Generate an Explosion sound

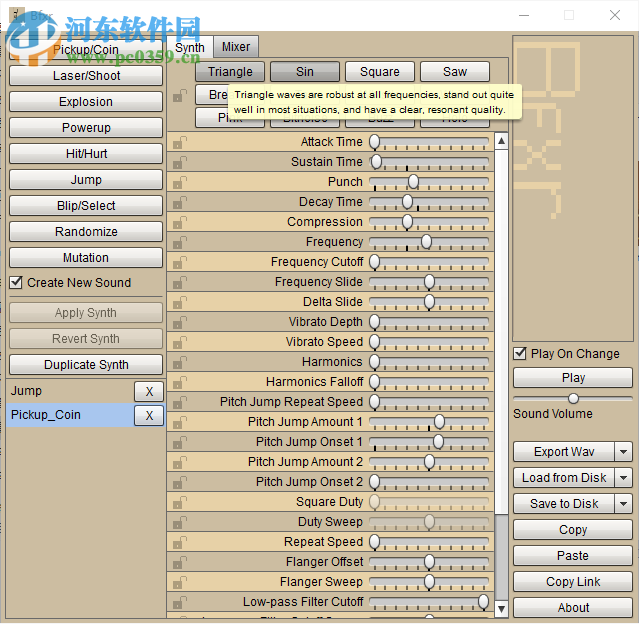click(86, 102)
